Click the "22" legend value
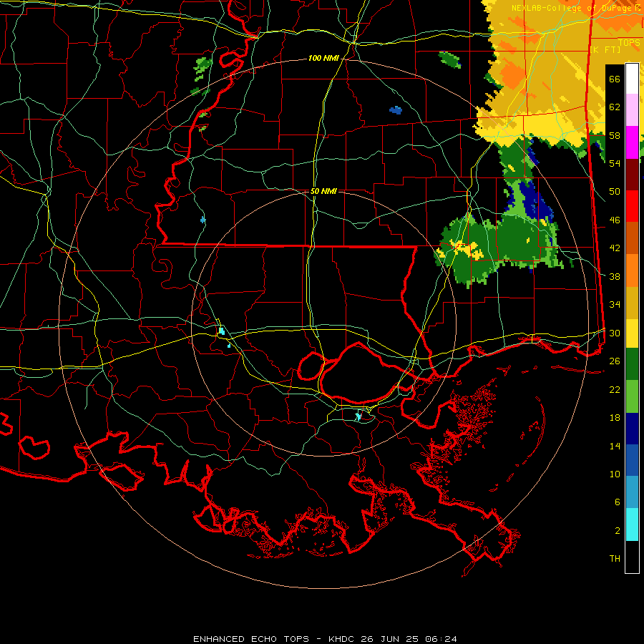644x644 pixels. coord(615,389)
